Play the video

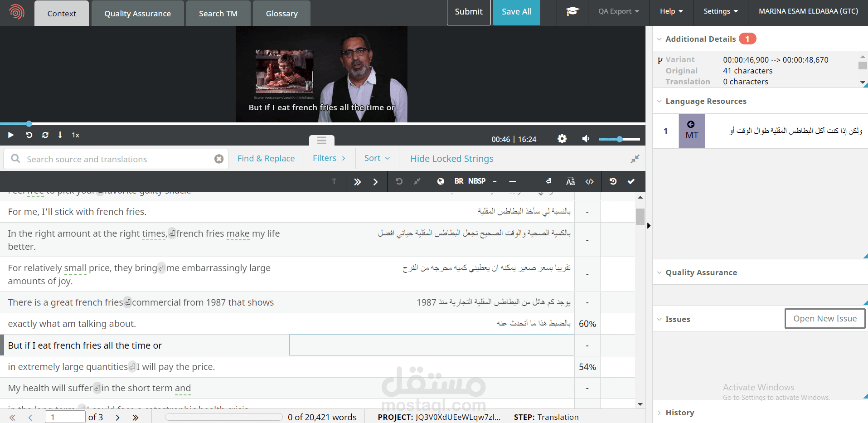click(x=11, y=135)
